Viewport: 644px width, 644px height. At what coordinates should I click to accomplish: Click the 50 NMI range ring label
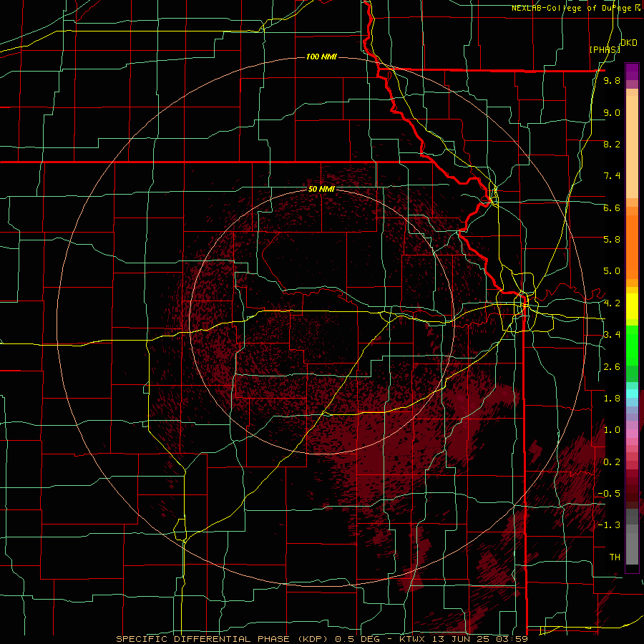(321, 190)
